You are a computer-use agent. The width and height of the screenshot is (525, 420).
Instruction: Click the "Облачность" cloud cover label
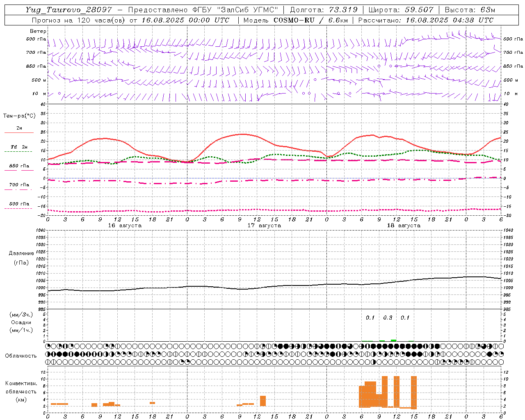(x=21, y=356)
